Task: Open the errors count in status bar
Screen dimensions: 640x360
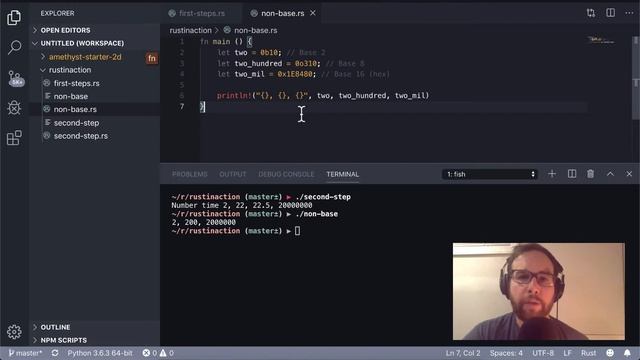Action: coord(149,353)
